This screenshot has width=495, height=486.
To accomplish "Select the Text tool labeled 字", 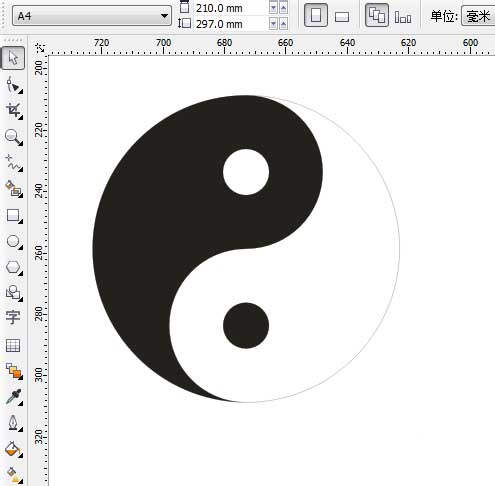I will click(13, 317).
